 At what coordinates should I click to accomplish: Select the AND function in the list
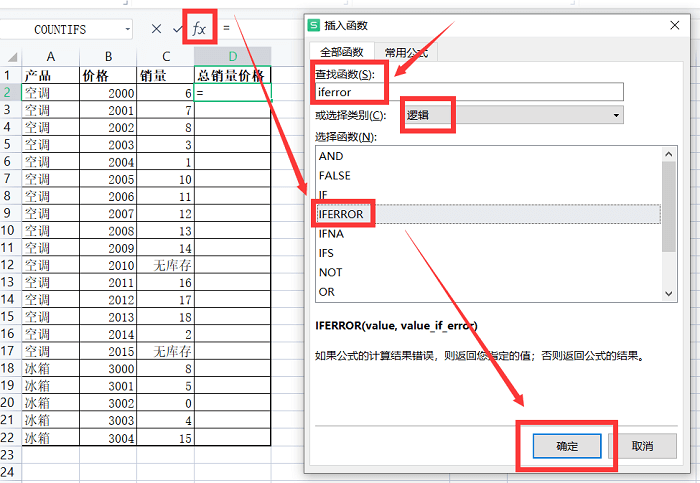[x=489, y=156]
